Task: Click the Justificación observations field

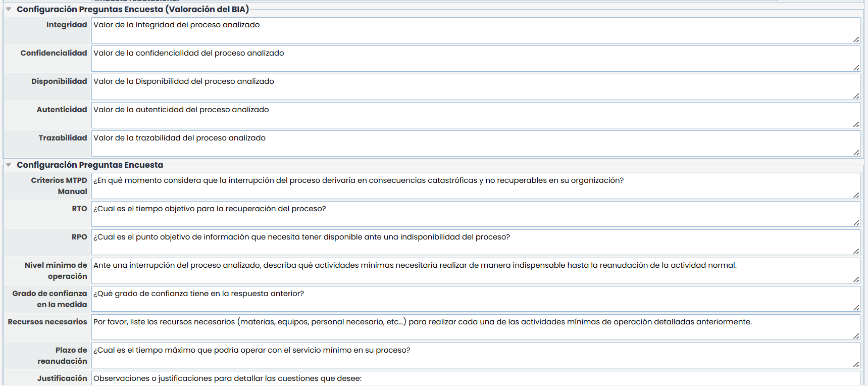Action: 475,379
